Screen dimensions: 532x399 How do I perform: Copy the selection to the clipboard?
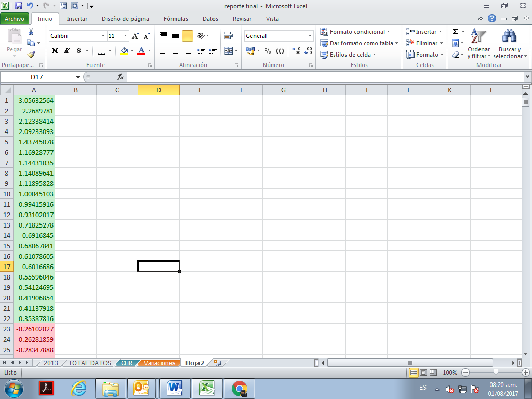pyautogui.click(x=31, y=43)
